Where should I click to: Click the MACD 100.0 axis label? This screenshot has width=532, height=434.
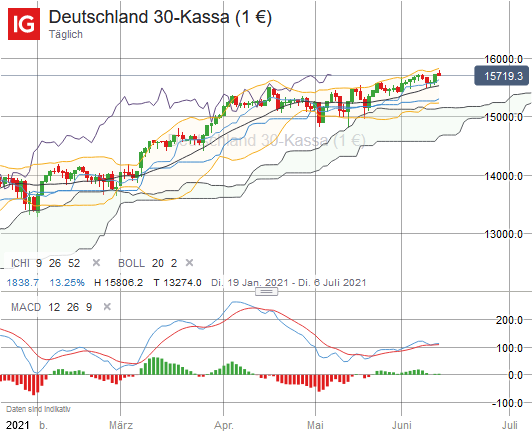point(509,348)
